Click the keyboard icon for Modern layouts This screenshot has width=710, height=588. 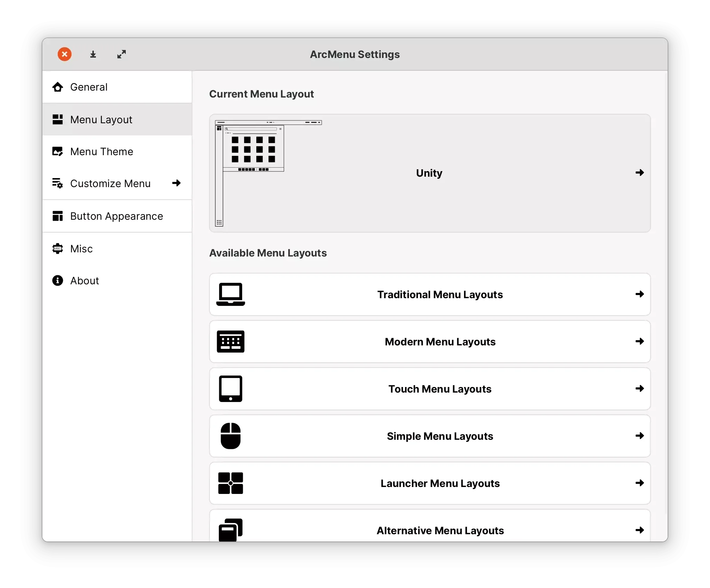click(231, 342)
